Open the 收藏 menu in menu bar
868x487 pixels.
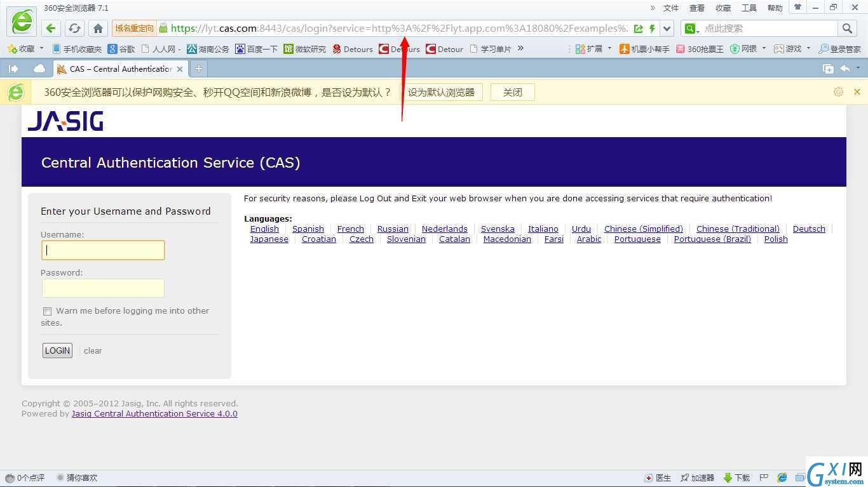coord(723,8)
